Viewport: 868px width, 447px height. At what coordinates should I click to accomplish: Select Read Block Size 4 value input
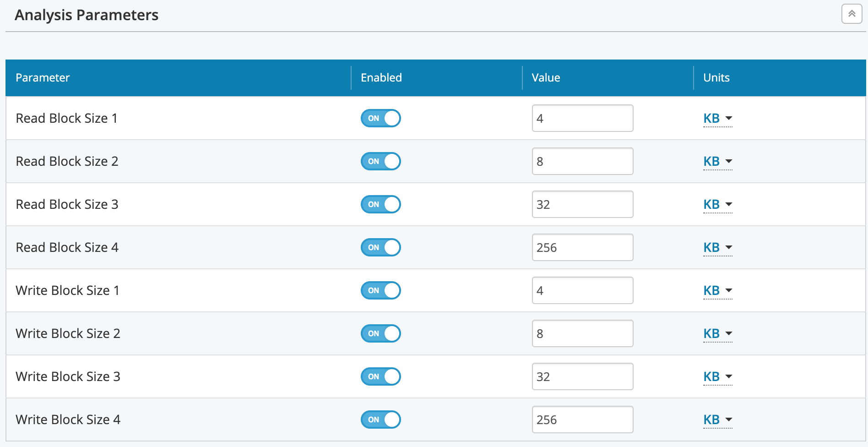pos(583,247)
